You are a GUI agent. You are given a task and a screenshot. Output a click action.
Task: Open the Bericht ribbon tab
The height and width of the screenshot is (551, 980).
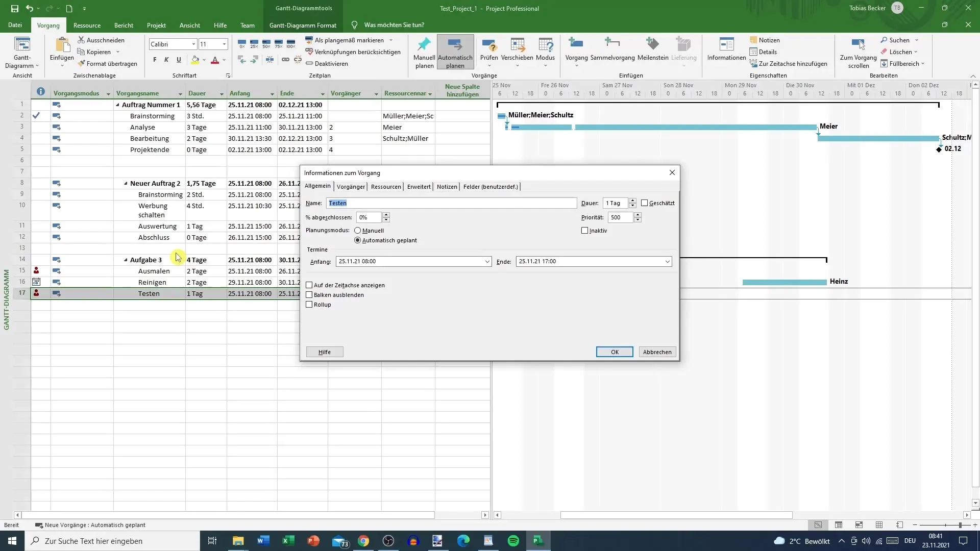coord(124,25)
